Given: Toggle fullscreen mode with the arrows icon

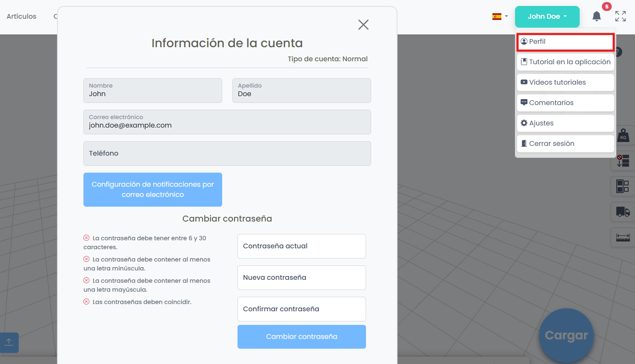Looking at the screenshot, I should 620,16.
